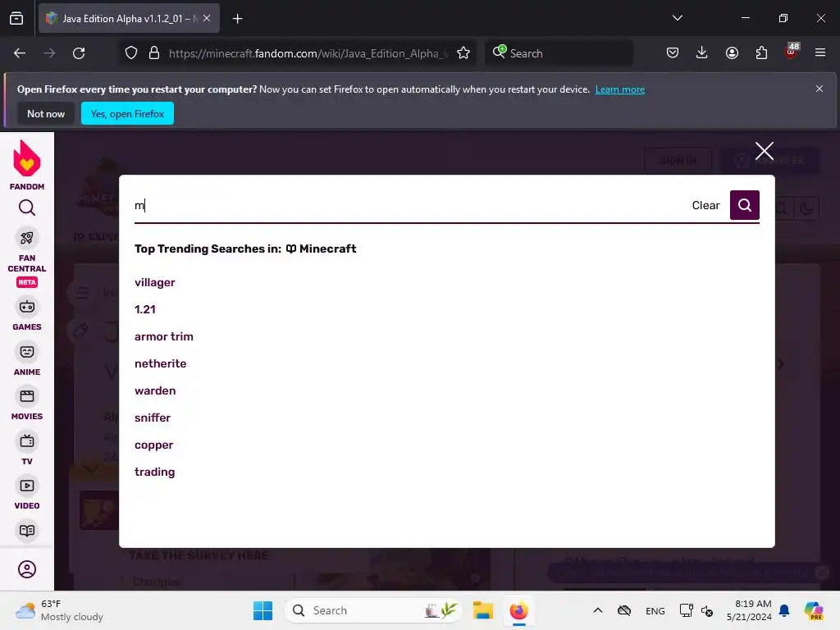The height and width of the screenshot is (630, 840).
Task: Open the ENG language indicator
Action: click(x=655, y=611)
